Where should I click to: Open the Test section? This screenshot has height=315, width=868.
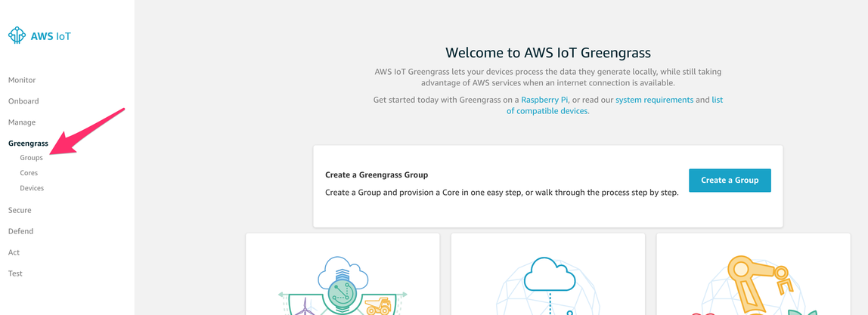(x=15, y=273)
